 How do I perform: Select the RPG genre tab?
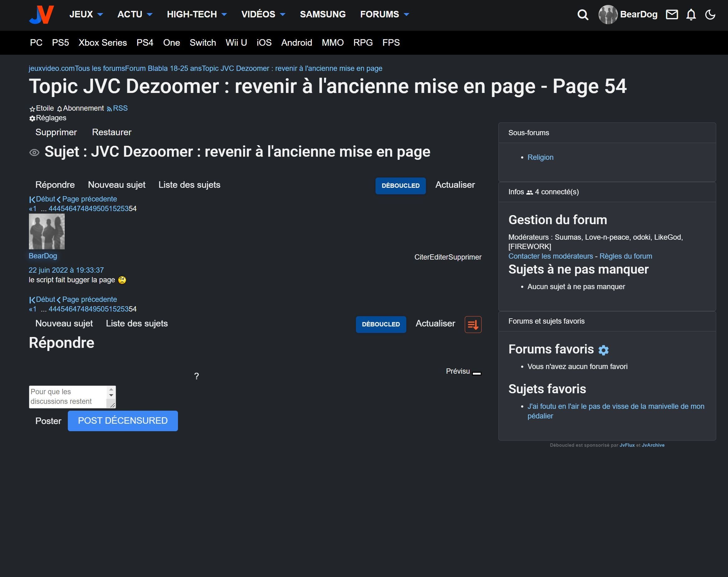click(x=363, y=43)
